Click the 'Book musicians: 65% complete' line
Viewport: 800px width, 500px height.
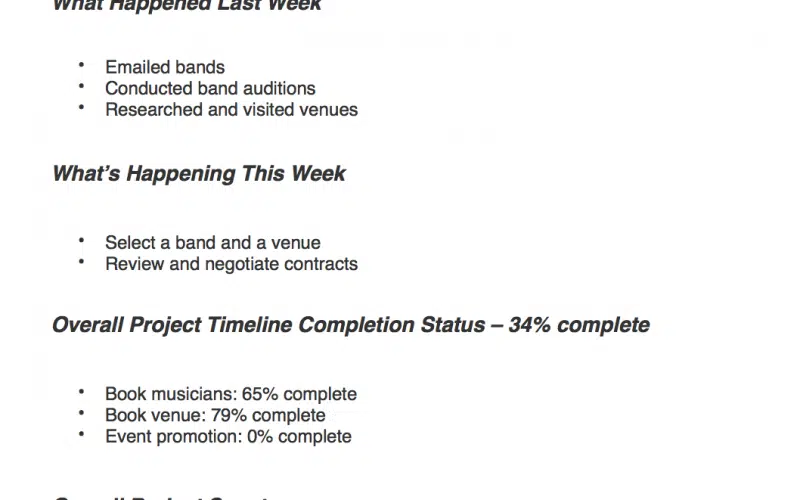(x=230, y=394)
